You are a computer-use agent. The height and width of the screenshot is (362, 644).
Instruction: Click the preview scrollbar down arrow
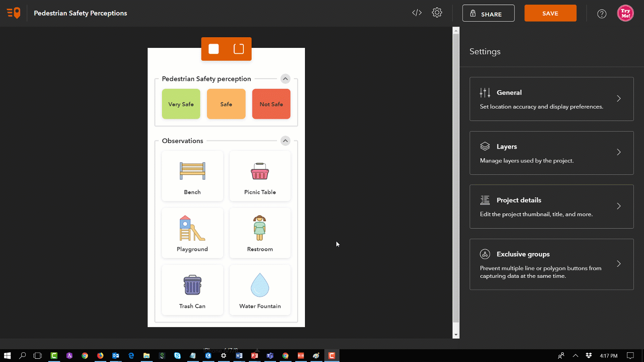456,335
